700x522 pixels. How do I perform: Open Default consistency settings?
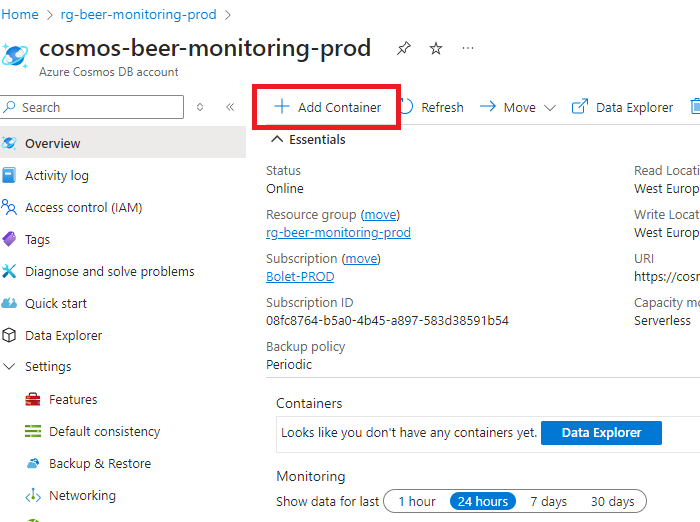click(x=104, y=431)
